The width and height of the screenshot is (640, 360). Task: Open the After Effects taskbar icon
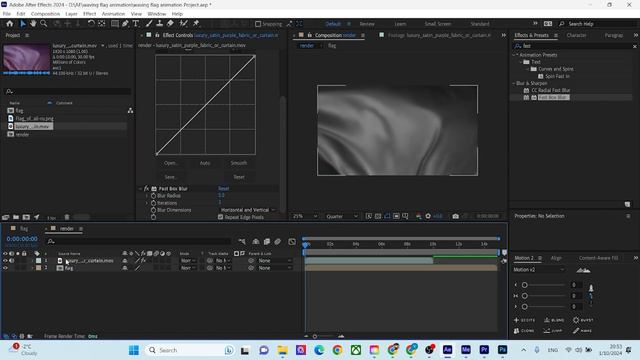click(x=447, y=350)
